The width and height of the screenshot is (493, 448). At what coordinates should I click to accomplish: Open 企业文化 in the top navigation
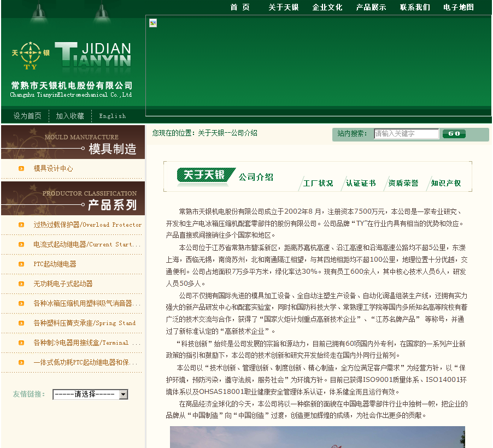(x=327, y=7)
